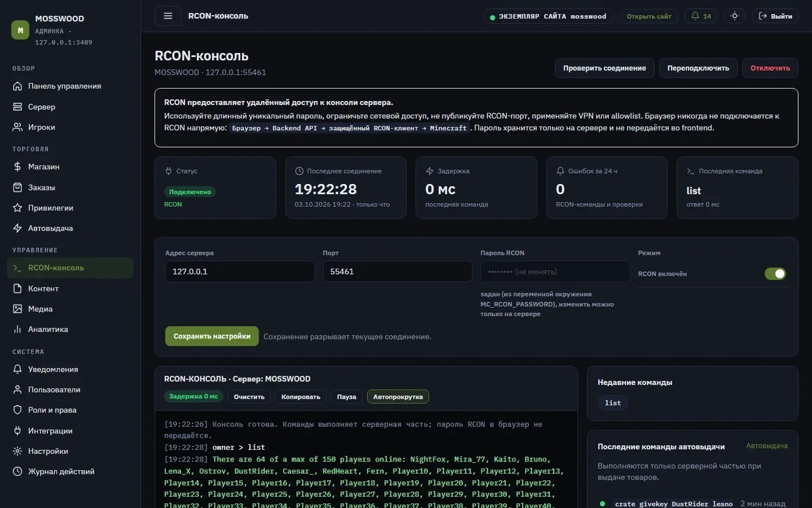Viewport: 812px width, 508px height.
Task: Click the Роли и права shield icon
Action: 17,410
